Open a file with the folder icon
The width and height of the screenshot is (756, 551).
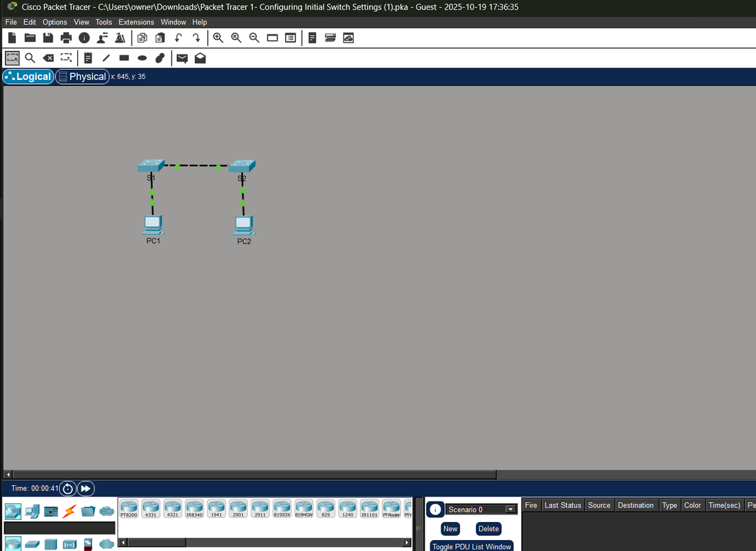[x=30, y=38]
